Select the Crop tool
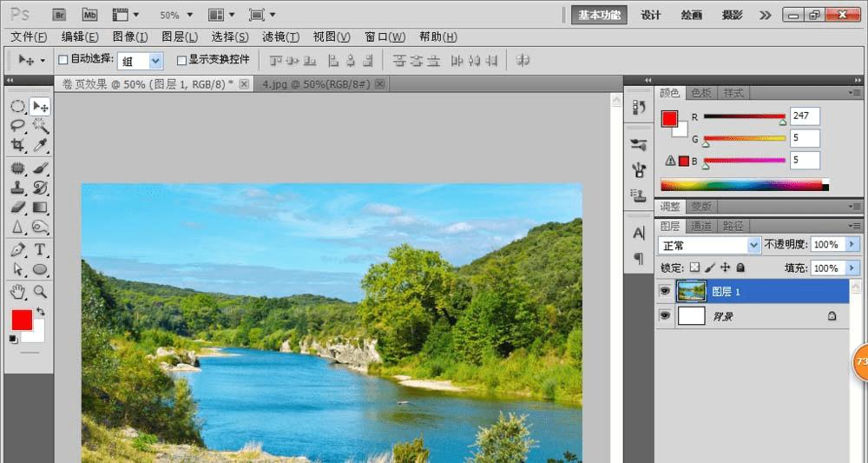Screen dimensions: 868x463 (17, 145)
